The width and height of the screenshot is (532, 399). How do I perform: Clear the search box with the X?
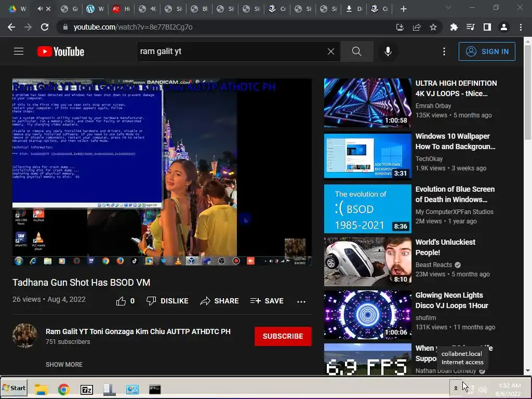click(331, 51)
